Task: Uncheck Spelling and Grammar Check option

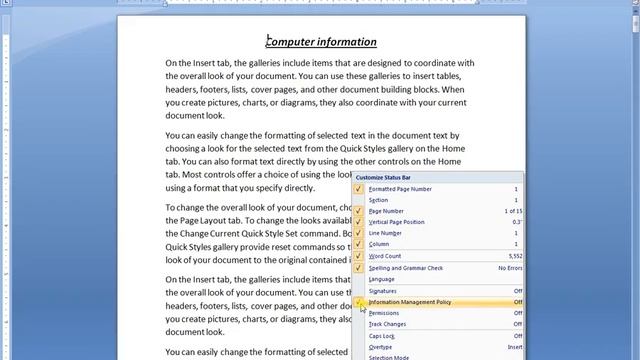Action: pyautogui.click(x=438, y=268)
